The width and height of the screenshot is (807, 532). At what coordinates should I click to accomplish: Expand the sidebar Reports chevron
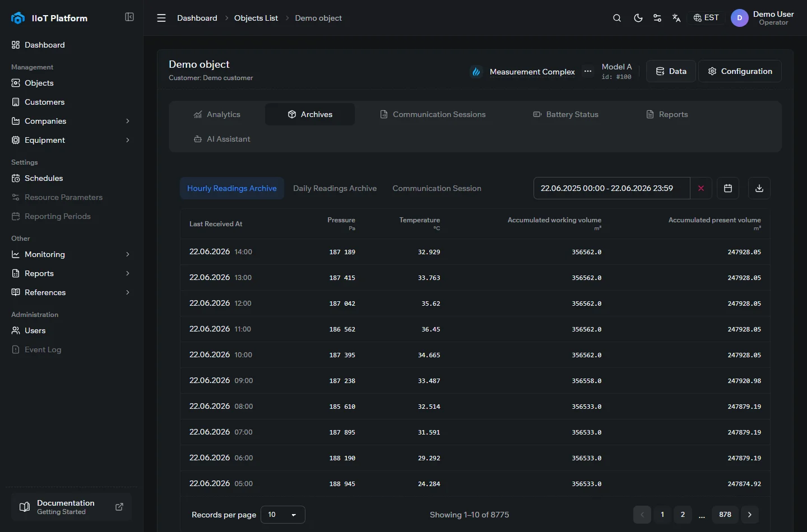coord(128,273)
